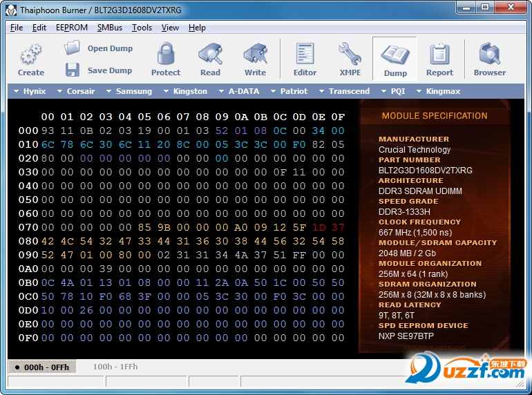The image size is (532, 395).
Task: Click the Save Dump label
Action: [110, 70]
